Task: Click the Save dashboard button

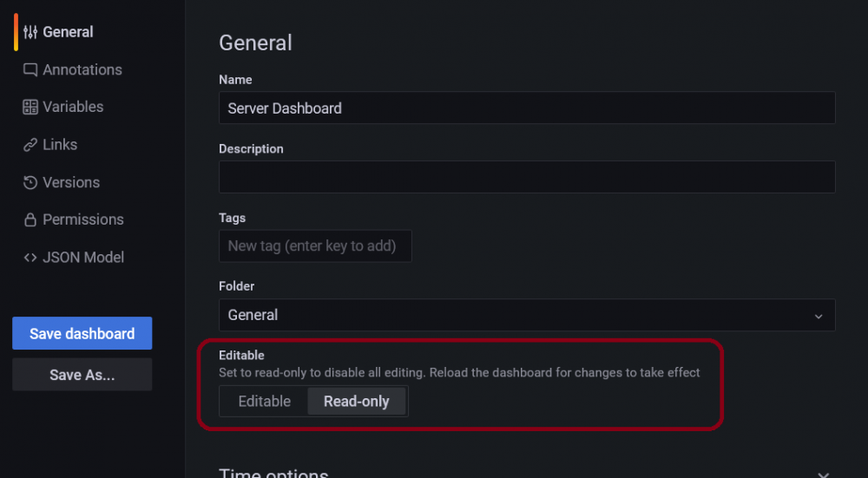Action: 82,333
